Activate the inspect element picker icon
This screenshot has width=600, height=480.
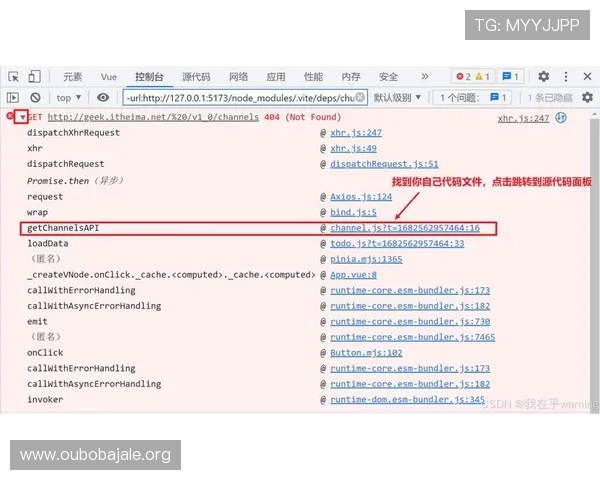pos(13,77)
